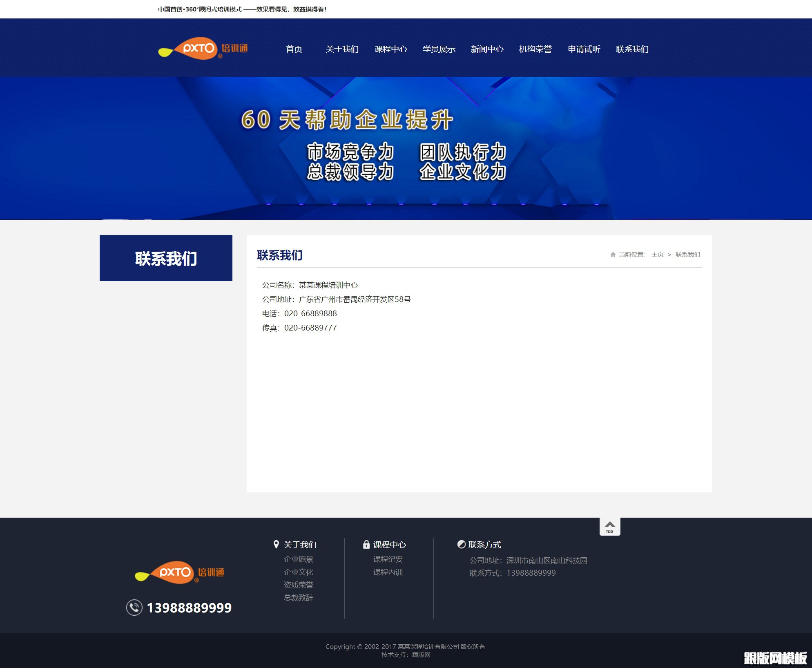Select 学员展示 from the navigation bar
The height and width of the screenshot is (668, 812).
(439, 49)
